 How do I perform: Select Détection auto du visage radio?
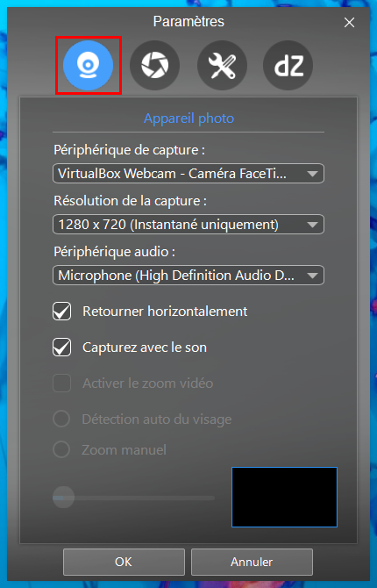point(61,419)
